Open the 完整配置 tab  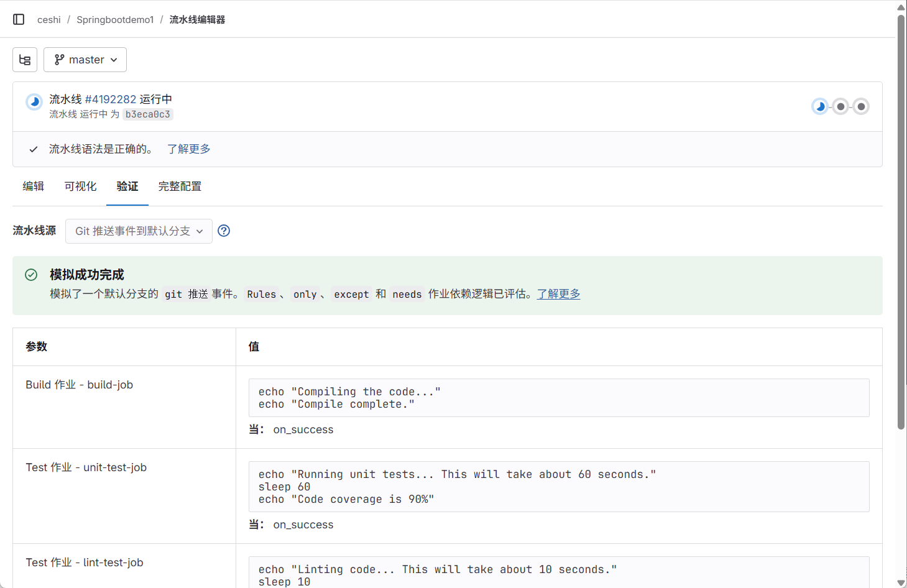click(180, 186)
